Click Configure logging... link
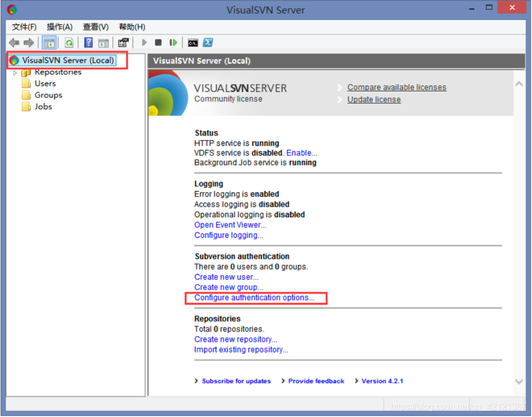 click(x=228, y=236)
